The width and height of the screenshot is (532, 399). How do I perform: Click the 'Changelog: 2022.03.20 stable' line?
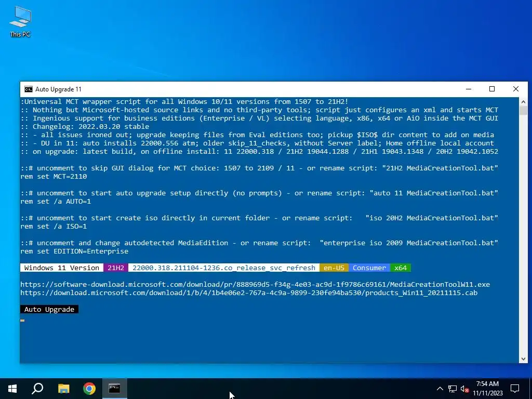[85, 127]
